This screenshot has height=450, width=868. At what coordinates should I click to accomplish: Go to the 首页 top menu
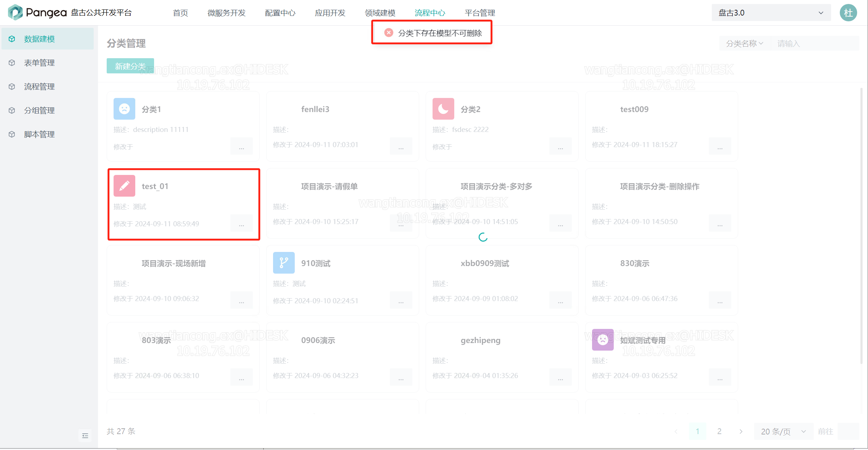[180, 13]
